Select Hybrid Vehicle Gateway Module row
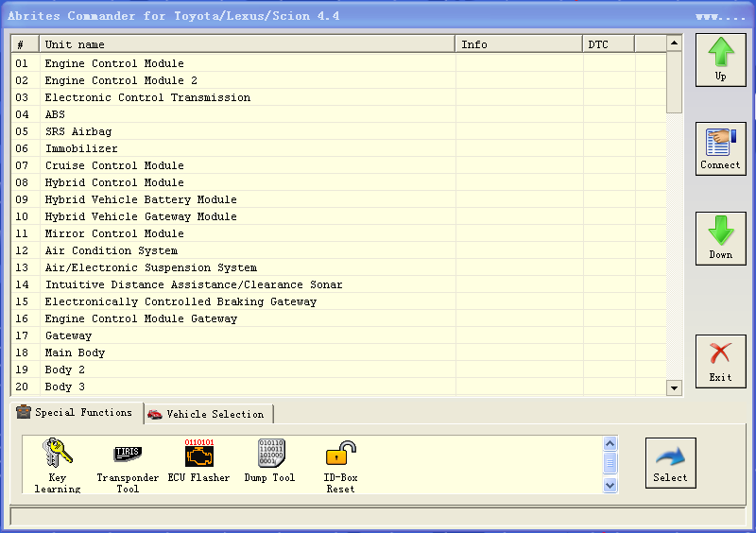756x533 pixels. tap(339, 216)
